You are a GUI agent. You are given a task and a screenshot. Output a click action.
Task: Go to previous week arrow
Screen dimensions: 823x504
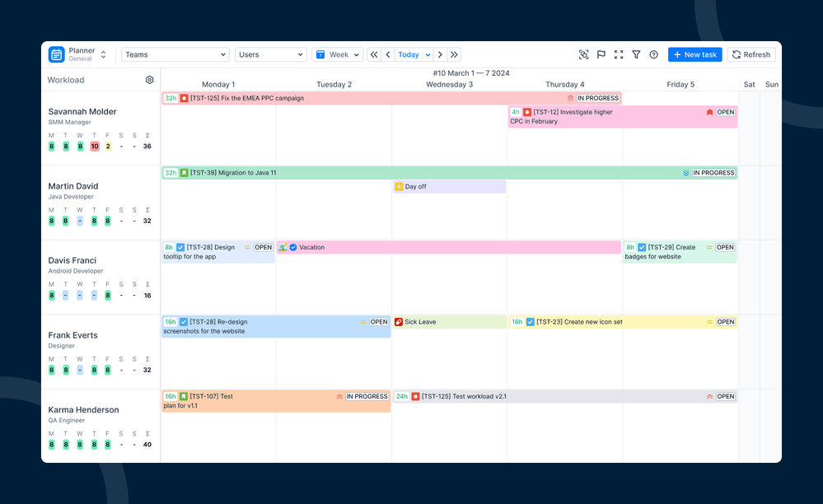(x=388, y=54)
